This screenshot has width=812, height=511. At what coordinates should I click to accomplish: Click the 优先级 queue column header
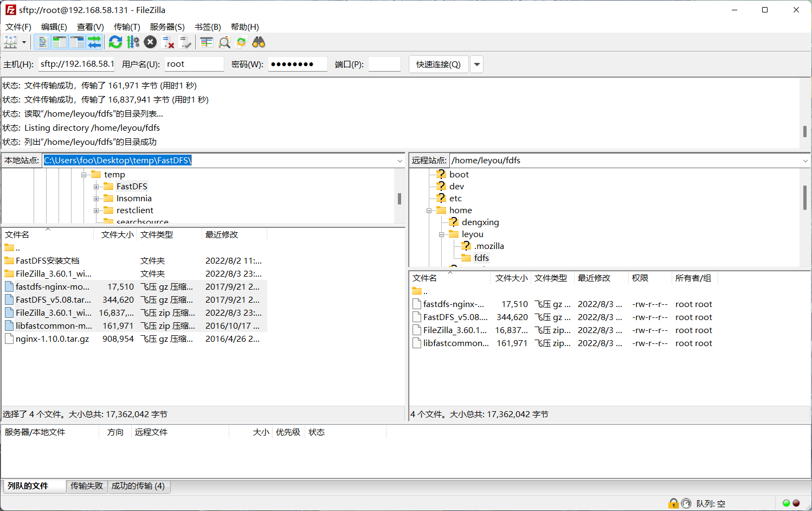coord(288,432)
